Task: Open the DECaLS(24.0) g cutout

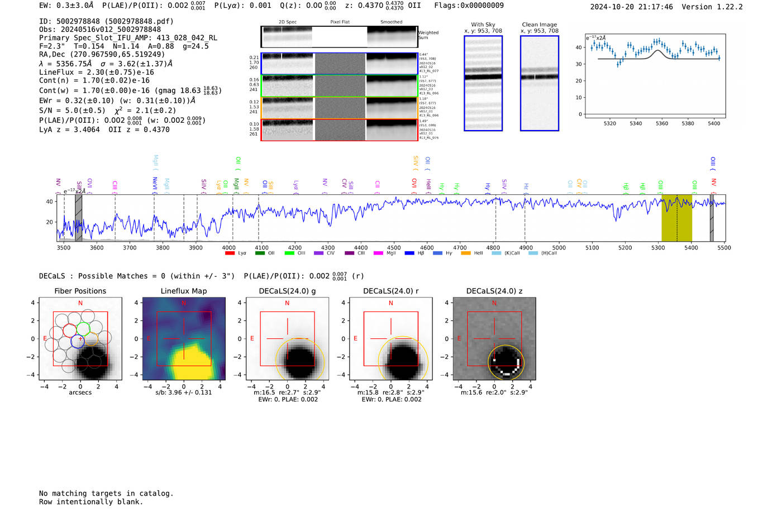Action: click(x=287, y=339)
